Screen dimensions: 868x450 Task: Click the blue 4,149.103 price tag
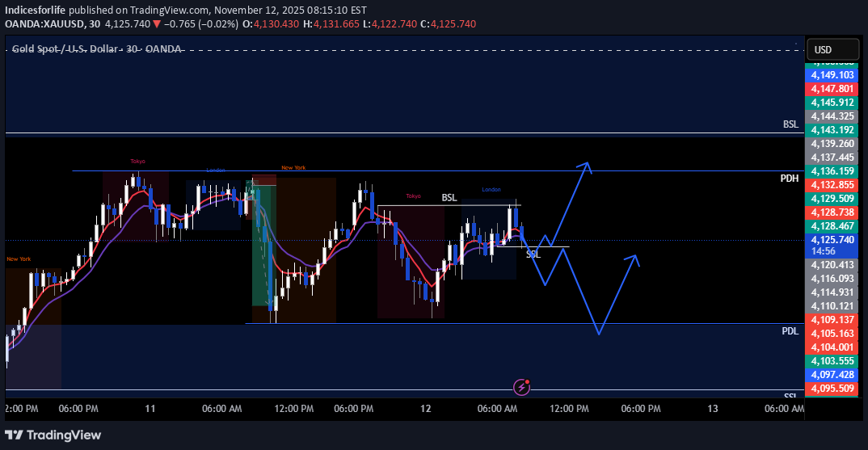pyautogui.click(x=832, y=74)
